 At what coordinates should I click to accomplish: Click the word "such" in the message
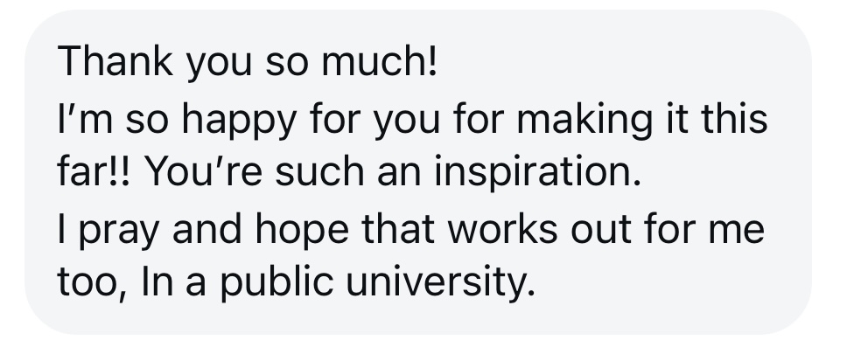pyautogui.click(x=319, y=171)
